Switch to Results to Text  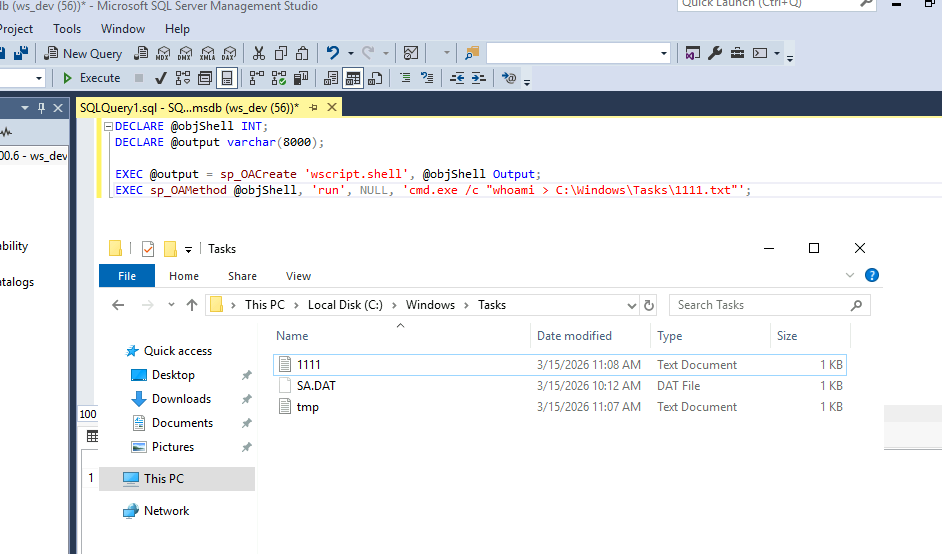[331, 78]
